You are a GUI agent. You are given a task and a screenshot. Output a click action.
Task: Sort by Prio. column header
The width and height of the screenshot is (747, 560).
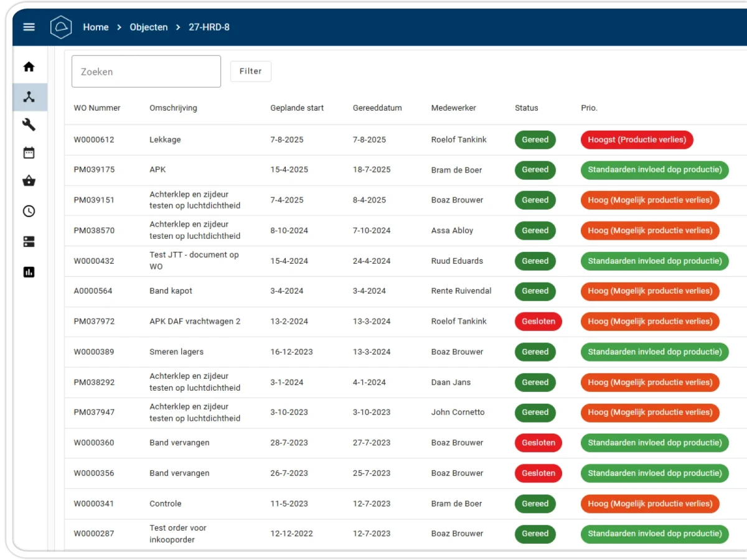point(589,108)
